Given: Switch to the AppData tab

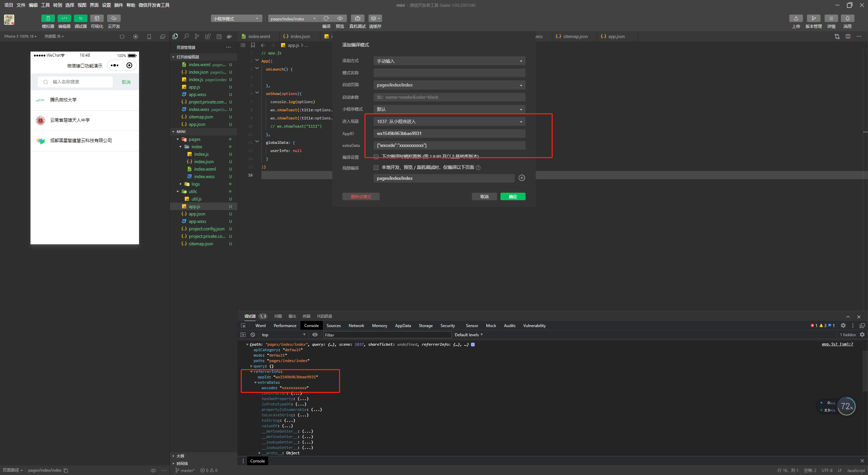Looking at the screenshot, I should coord(403,326).
